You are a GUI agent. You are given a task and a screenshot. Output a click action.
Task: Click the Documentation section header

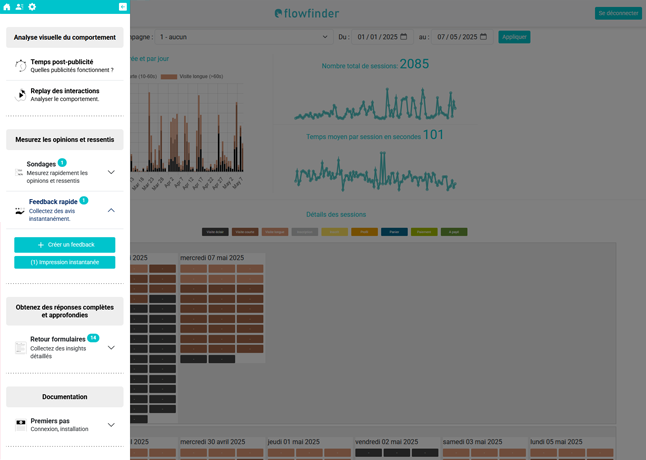(x=65, y=397)
